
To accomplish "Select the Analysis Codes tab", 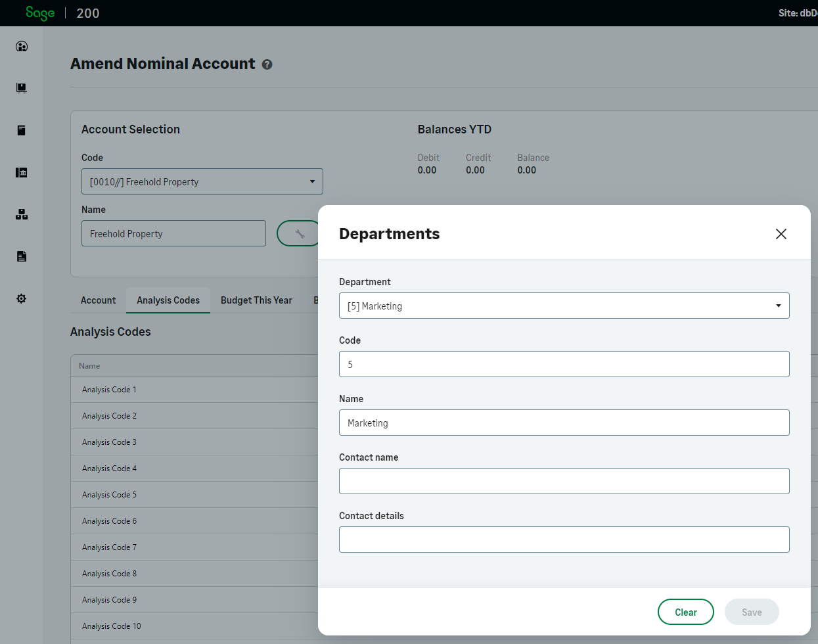I will [x=168, y=300].
